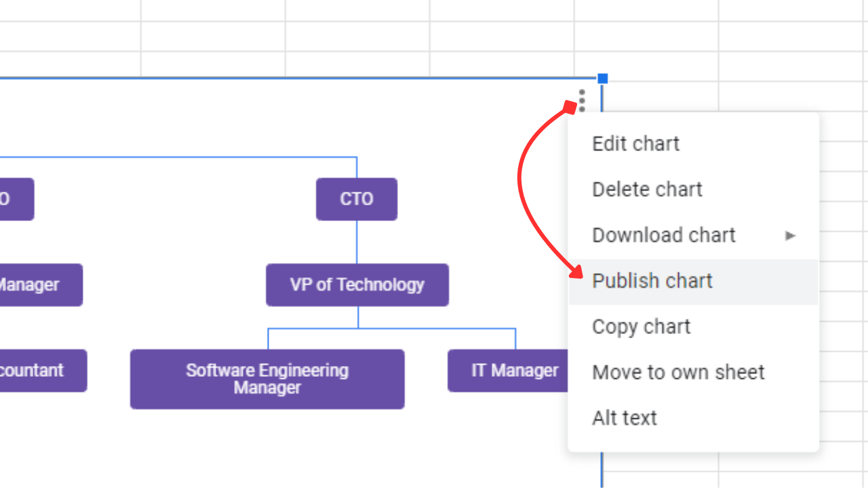Open the Download chart submenu
The width and height of the screenshot is (868, 488).
click(664, 235)
